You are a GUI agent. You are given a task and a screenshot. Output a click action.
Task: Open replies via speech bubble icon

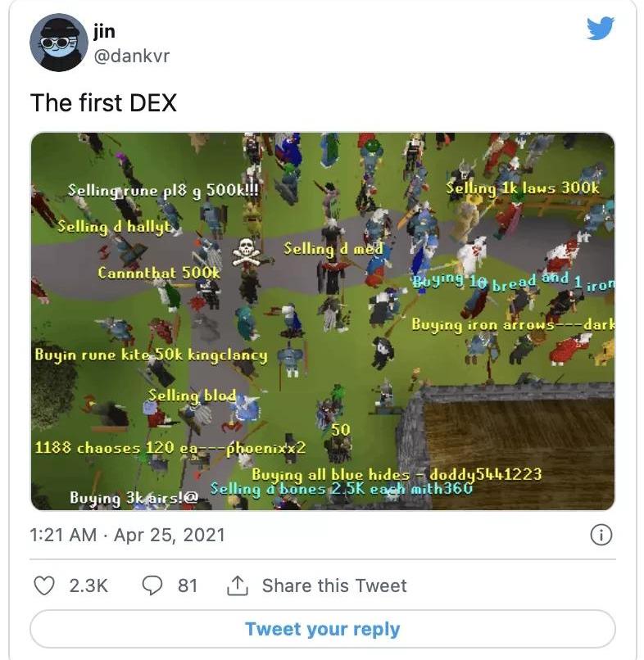[x=152, y=585]
